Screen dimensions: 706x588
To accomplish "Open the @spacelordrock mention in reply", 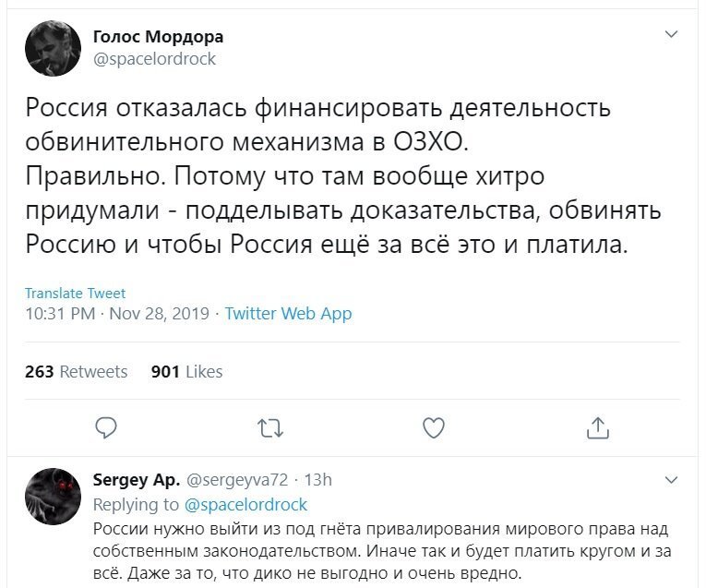I will point(245,505).
